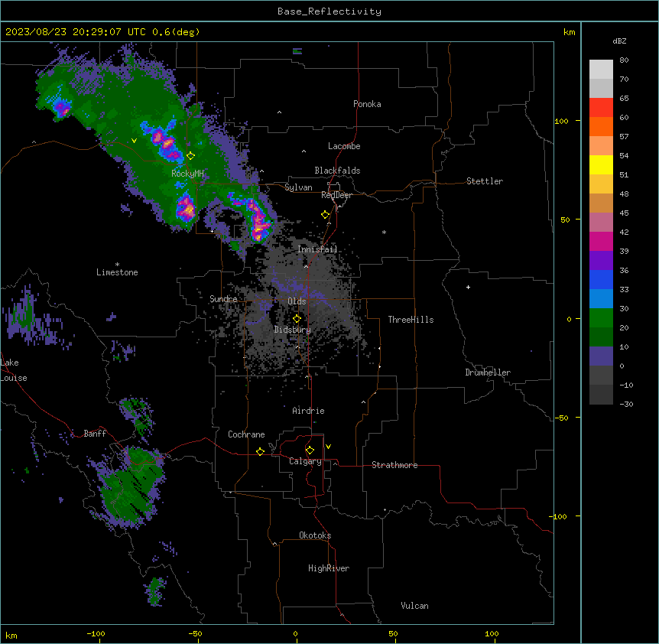Viewport: 659px width, 644px height.
Task: Click the Lacombe city label
Action: pos(344,146)
